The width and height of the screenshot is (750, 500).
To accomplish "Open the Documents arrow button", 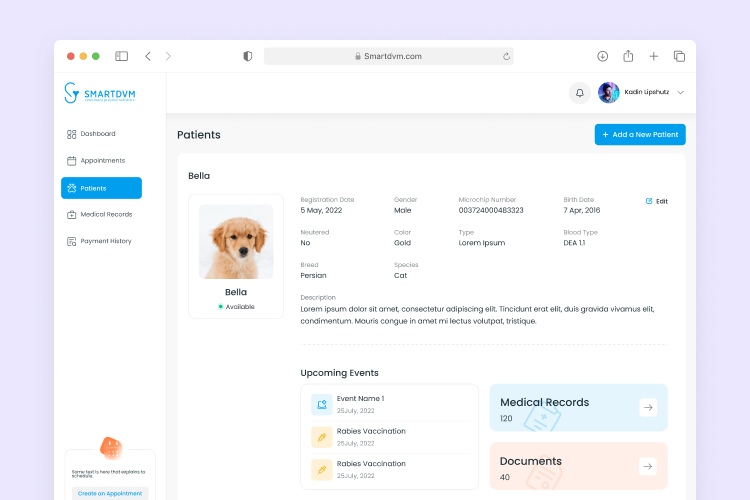I will click(648, 466).
